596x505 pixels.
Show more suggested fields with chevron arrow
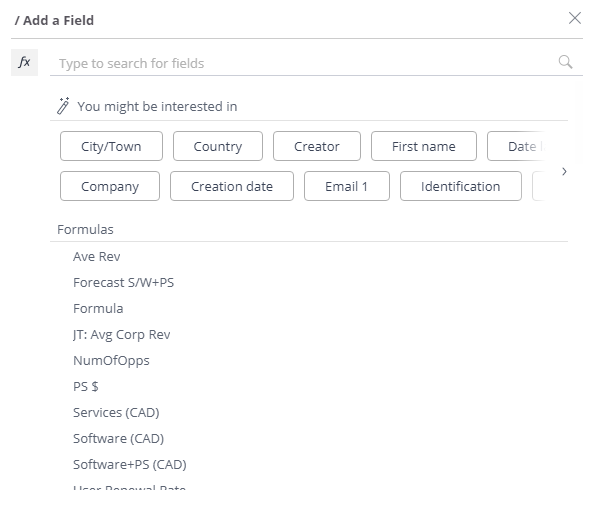pos(564,172)
